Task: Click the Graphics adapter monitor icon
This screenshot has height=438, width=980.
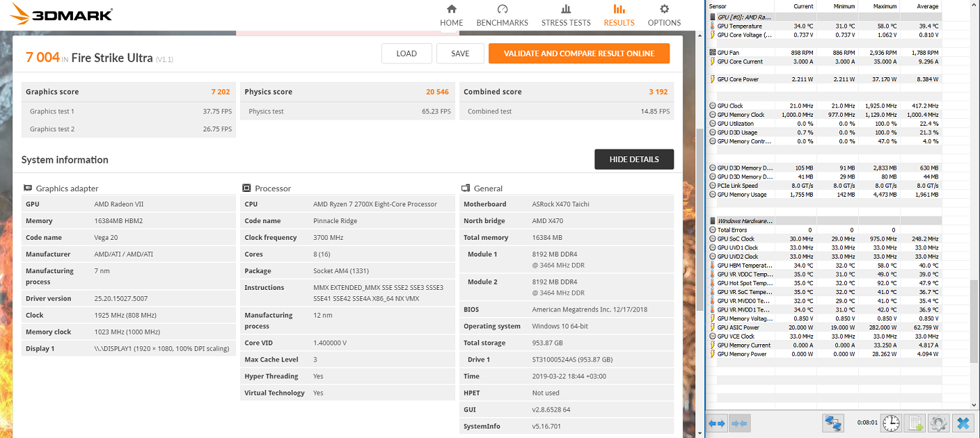Action: coord(28,188)
